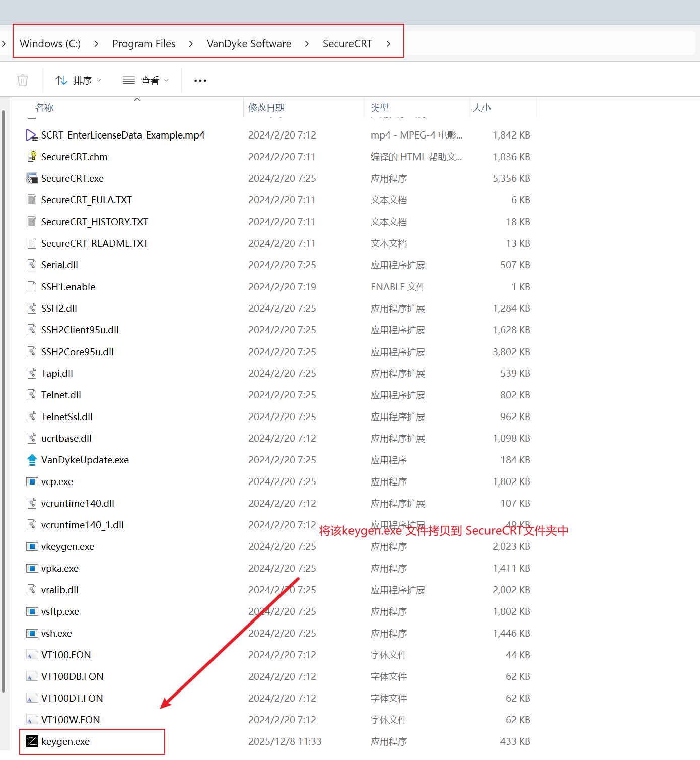Sort by the 修改日期 column header
This screenshot has height=760, width=700.
tap(266, 107)
